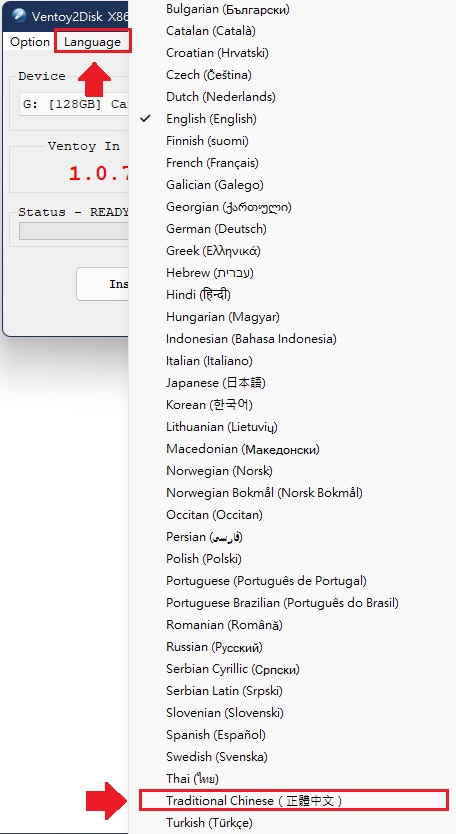Image resolution: width=456 pixels, height=834 pixels.
Task: Click the Status READY progress bar
Action: (x=74, y=232)
